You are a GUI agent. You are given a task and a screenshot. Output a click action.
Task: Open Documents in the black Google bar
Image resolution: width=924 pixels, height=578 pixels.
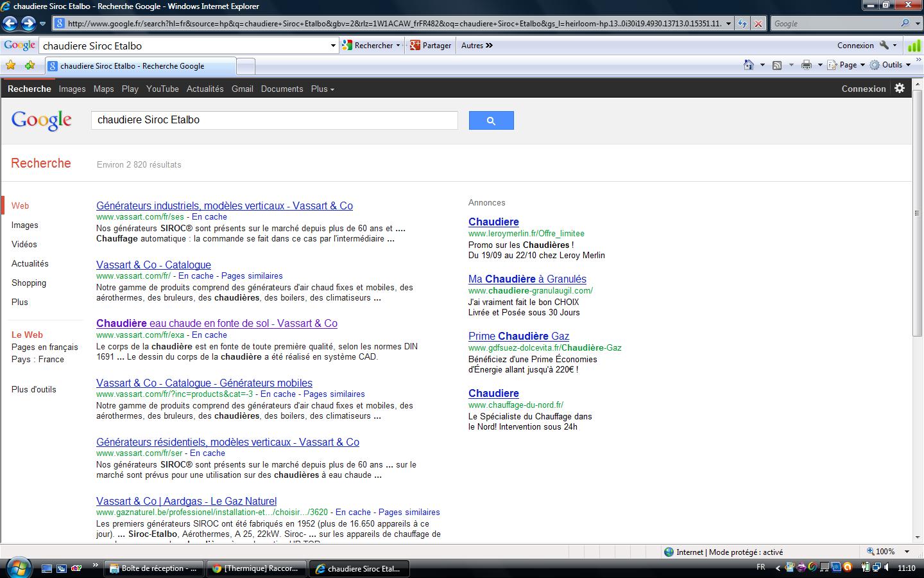tap(282, 89)
